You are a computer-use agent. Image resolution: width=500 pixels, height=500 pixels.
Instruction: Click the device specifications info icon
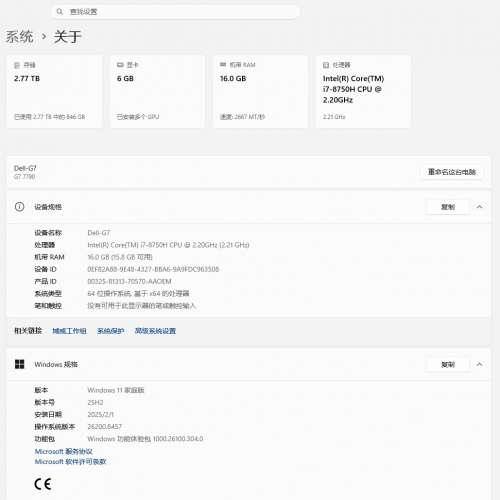pyautogui.click(x=19, y=207)
